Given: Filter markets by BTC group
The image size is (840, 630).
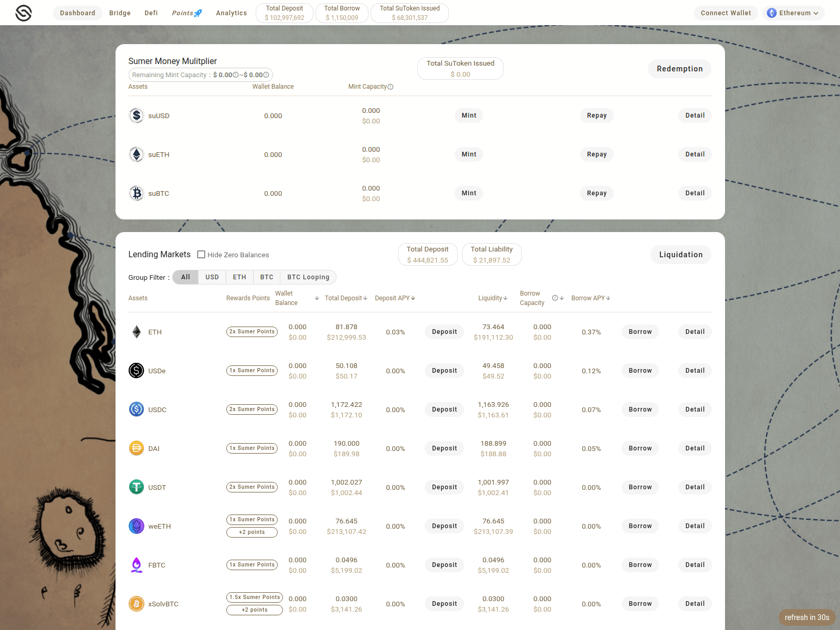Looking at the screenshot, I should coord(267,277).
